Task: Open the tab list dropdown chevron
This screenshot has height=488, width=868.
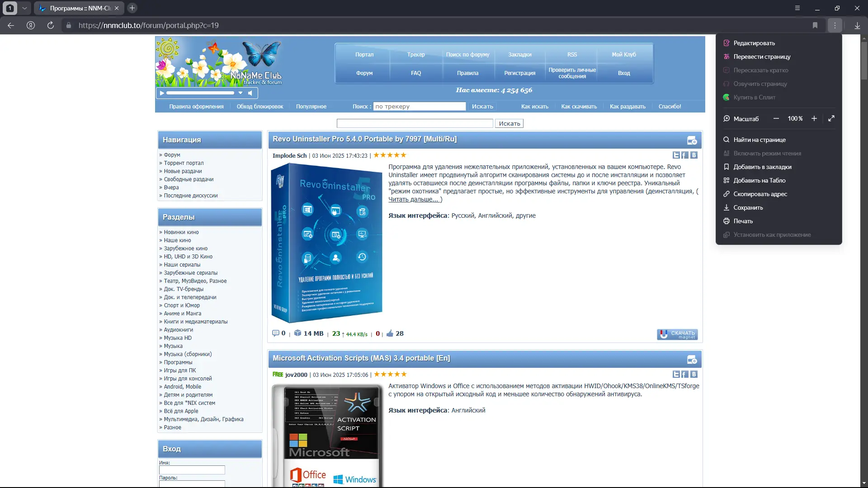Action: coord(24,8)
